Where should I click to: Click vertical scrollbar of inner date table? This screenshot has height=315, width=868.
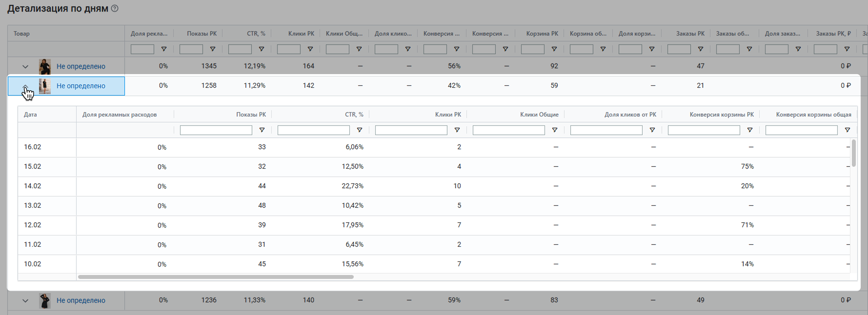tap(854, 153)
